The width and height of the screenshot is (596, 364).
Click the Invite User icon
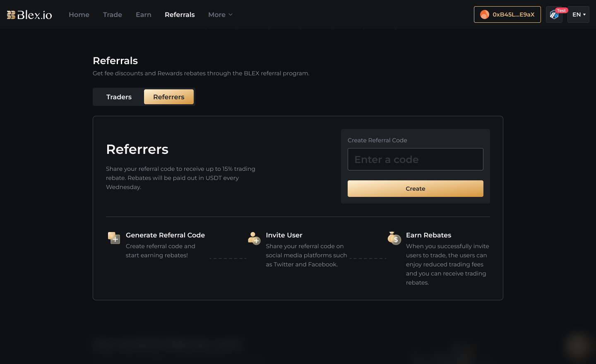coord(254,238)
